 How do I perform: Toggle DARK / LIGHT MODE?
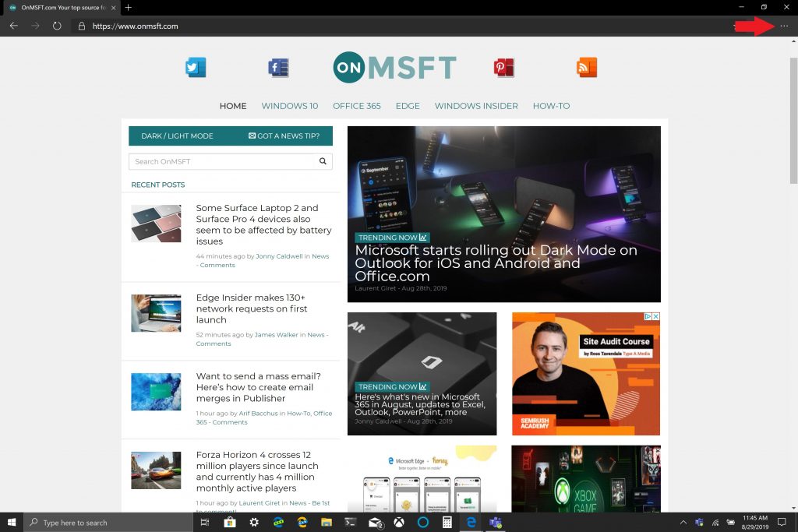(x=177, y=136)
